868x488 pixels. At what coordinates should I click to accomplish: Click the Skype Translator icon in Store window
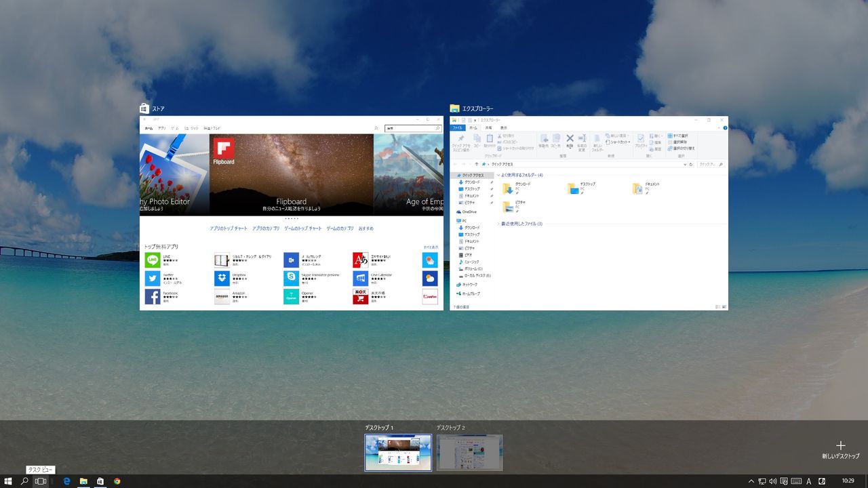(291, 279)
